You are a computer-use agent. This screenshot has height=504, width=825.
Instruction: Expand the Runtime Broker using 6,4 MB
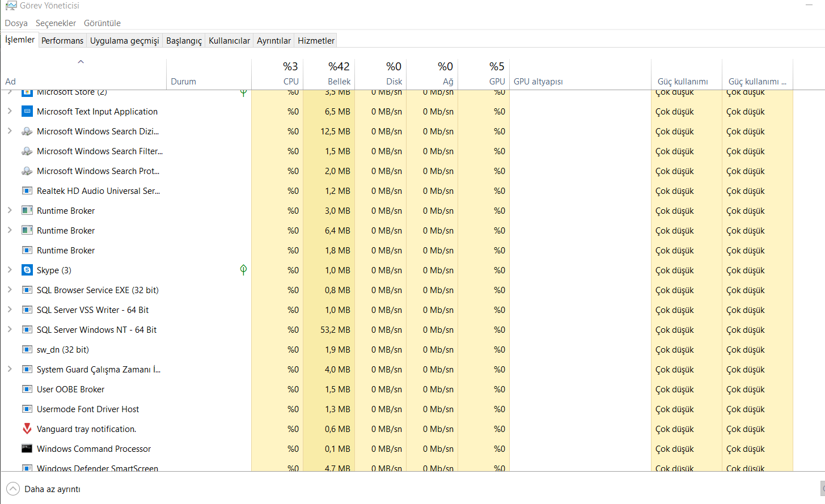click(x=10, y=231)
